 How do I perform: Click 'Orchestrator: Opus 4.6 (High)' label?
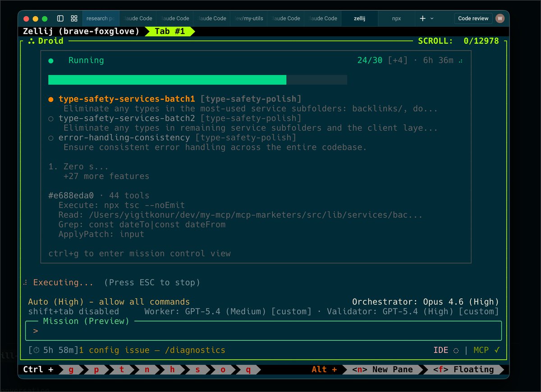[426, 302]
